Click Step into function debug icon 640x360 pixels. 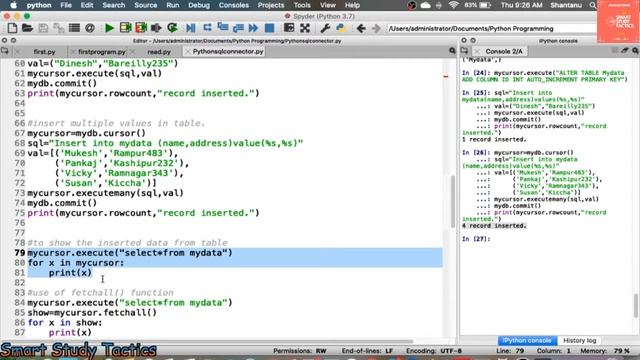click(x=223, y=28)
